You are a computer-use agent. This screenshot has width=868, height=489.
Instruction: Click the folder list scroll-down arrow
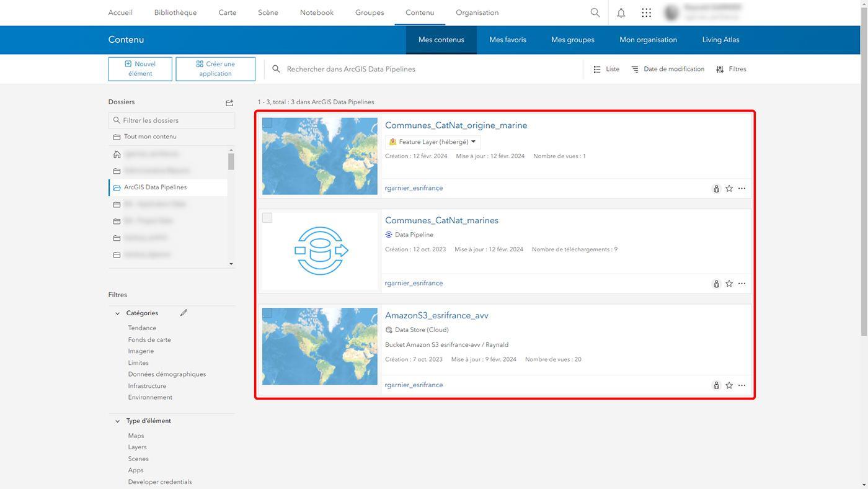pos(231,264)
